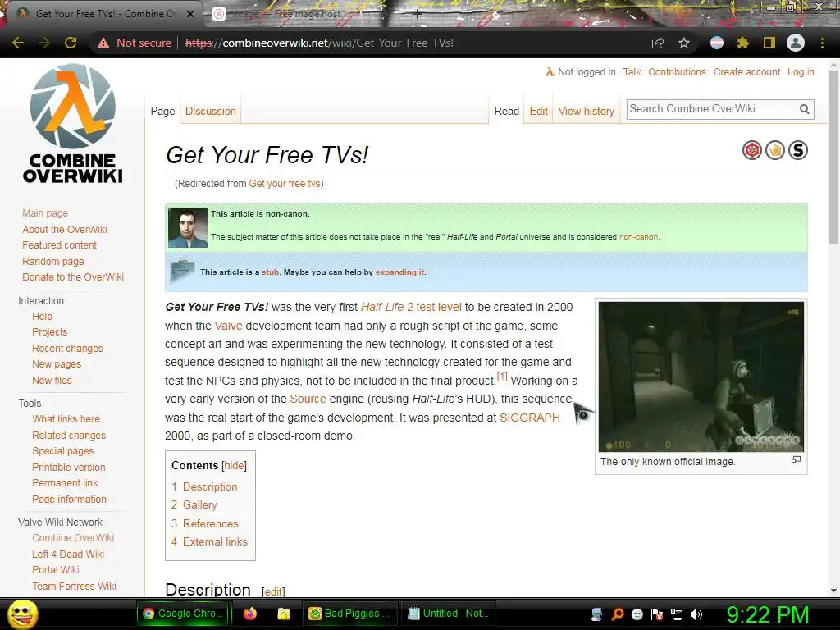Open Special pages in the sidebar

(62, 451)
